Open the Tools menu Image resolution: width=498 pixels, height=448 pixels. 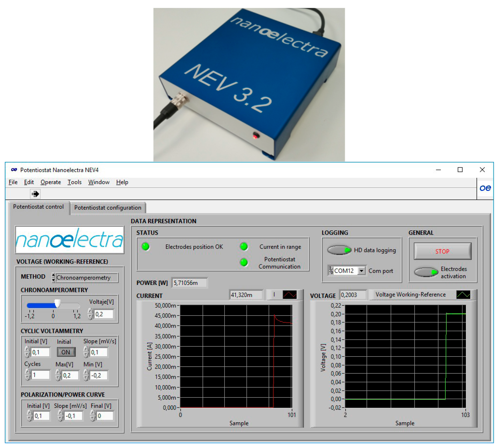tap(74, 182)
